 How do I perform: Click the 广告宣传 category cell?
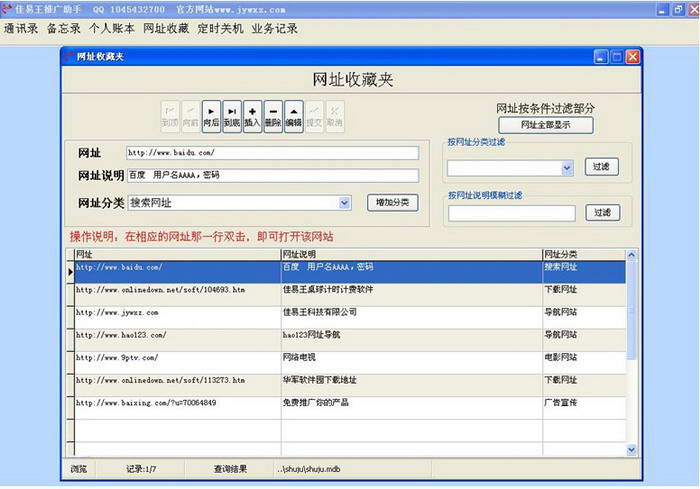[x=584, y=408]
